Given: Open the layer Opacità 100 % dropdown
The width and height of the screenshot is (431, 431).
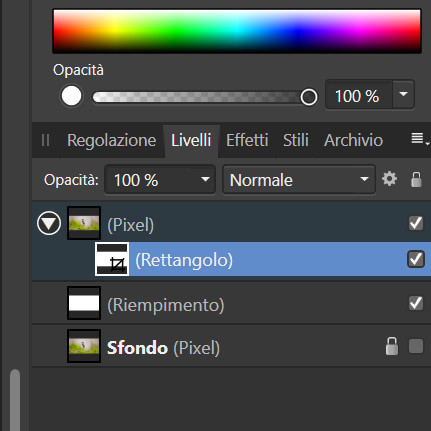Looking at the screenshot, I should [x=160, y=180].
